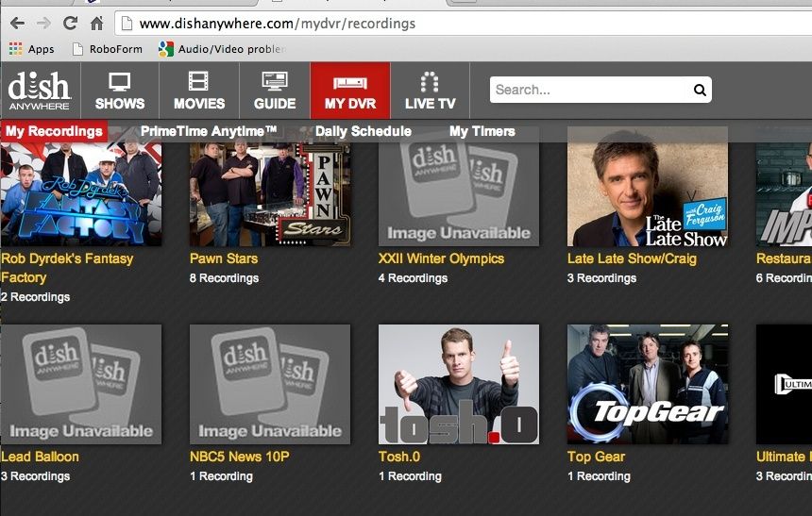This screenshot has height=516, width=812.
Task: Click the Top Gear title link
Action: click(x=596, y=457)
